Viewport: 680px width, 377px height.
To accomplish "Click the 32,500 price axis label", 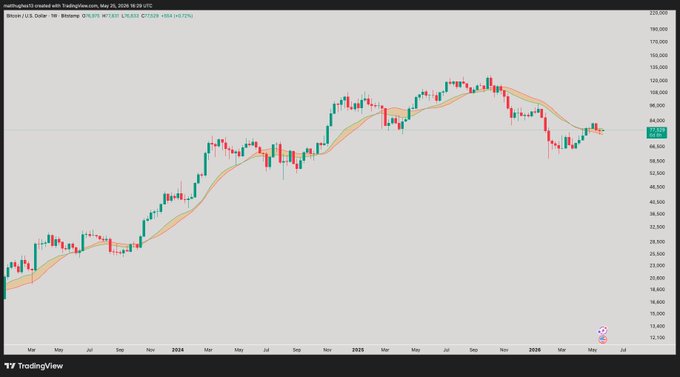I will coord(658,227).
